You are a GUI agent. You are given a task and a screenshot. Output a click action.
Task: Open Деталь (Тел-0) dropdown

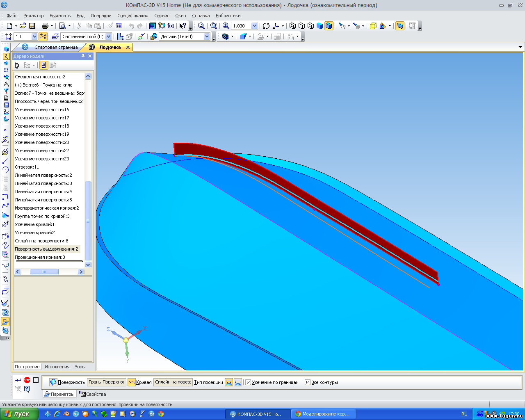[x=207, y=37]
